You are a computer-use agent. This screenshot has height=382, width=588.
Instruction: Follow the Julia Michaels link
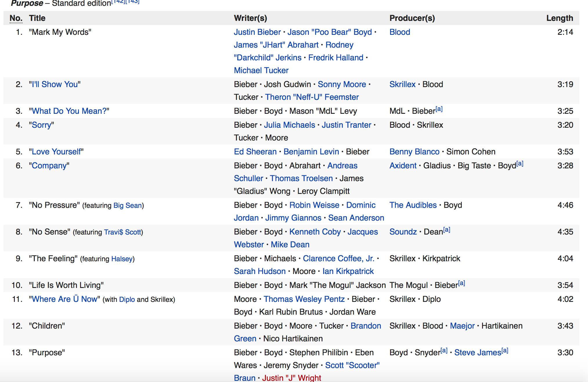[289, 125]
